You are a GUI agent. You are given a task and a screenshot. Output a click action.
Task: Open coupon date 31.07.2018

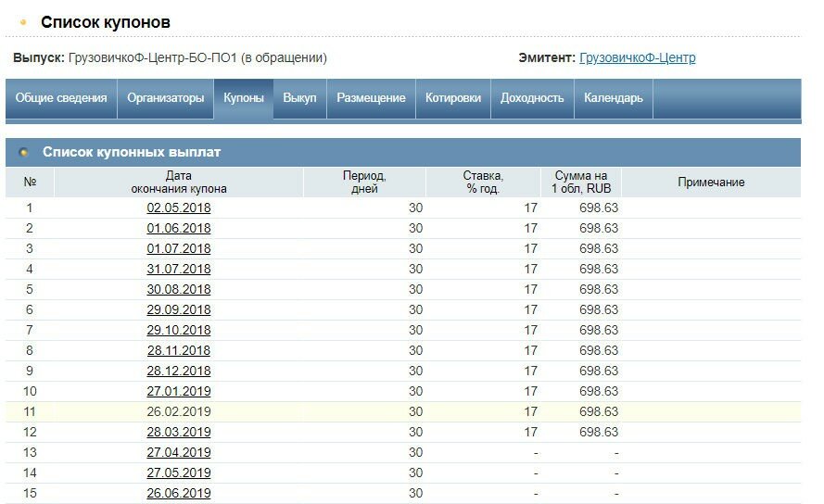179,270
